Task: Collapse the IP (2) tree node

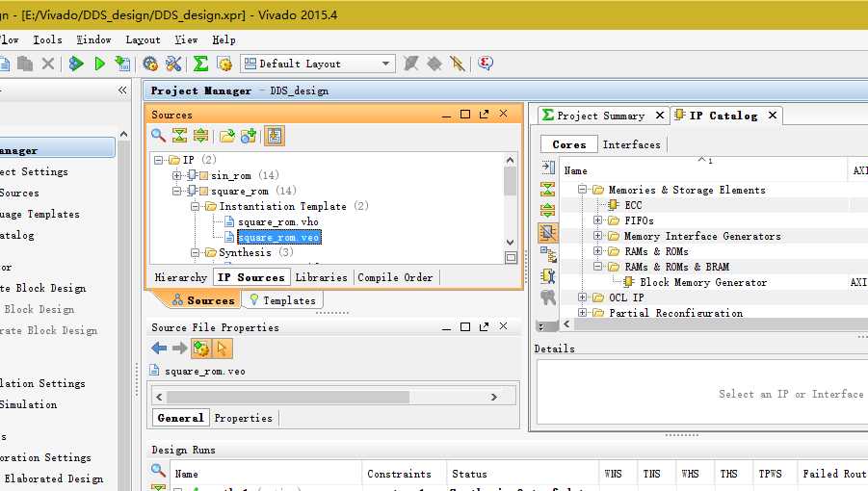Action: coord(158,160)
